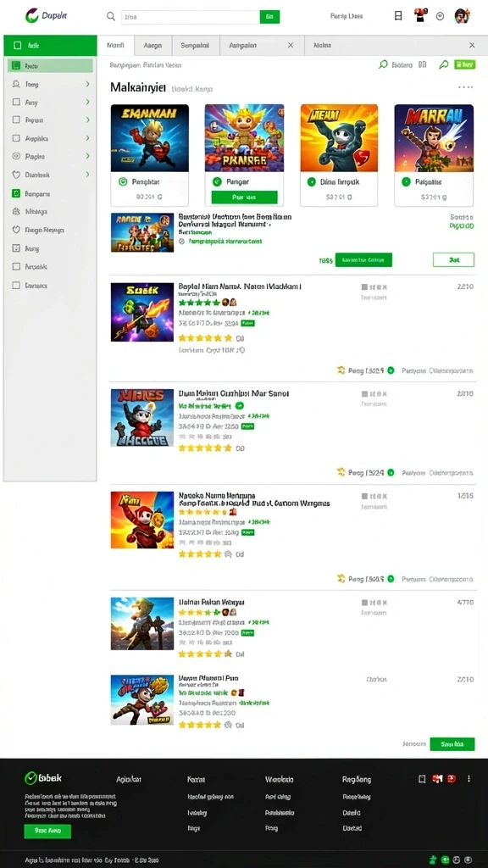Click the heart icon next to Dasbiask in sidebar

[x=16, y=175]
